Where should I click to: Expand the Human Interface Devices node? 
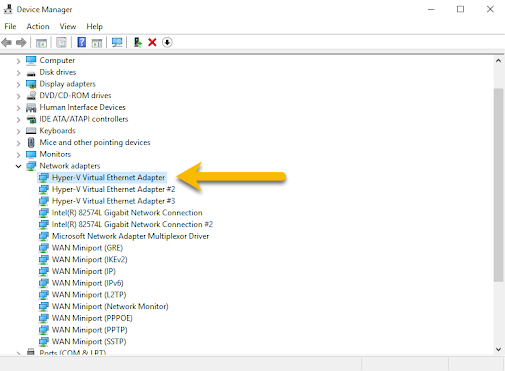[x=18, y=108]
